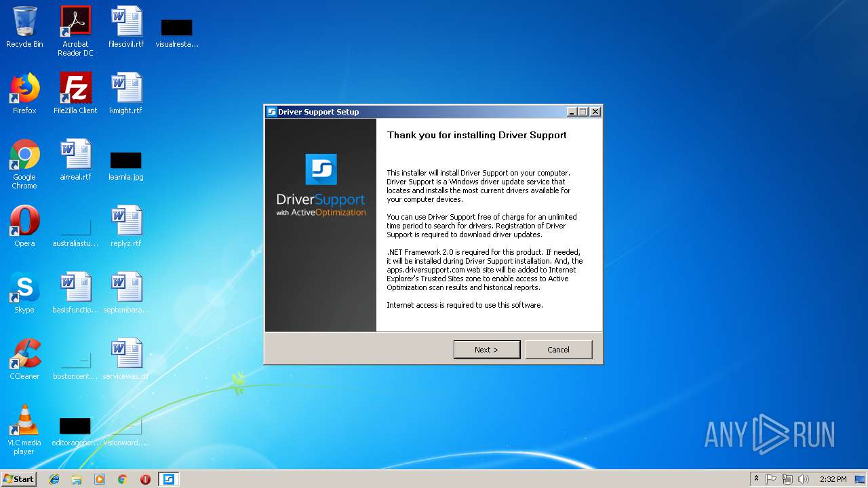Select VLC media player shortcut

point(24,430)
